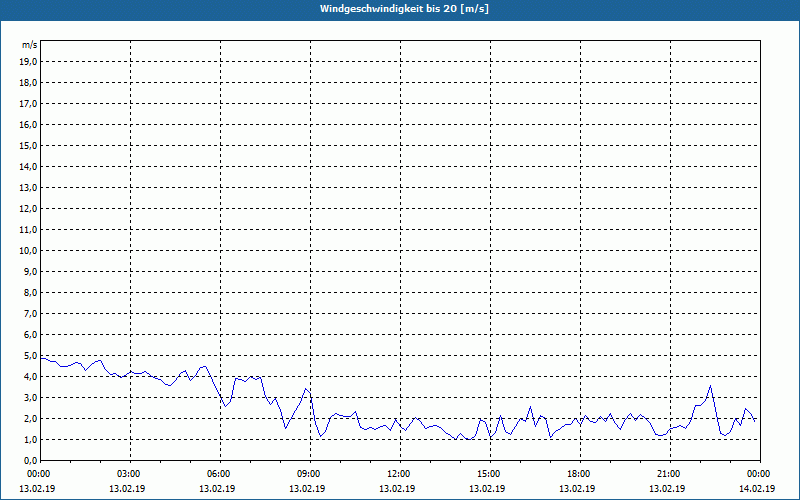Click the 18:00 time label
Image resolution: width=800 pixels, height=500 pixels.
click(580, 474)
